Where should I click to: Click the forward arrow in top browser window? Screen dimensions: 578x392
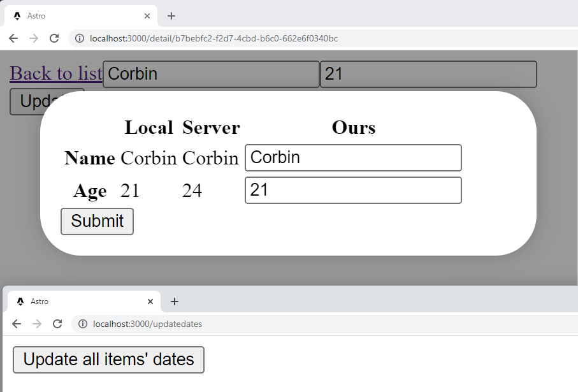[x=34, y=38]
